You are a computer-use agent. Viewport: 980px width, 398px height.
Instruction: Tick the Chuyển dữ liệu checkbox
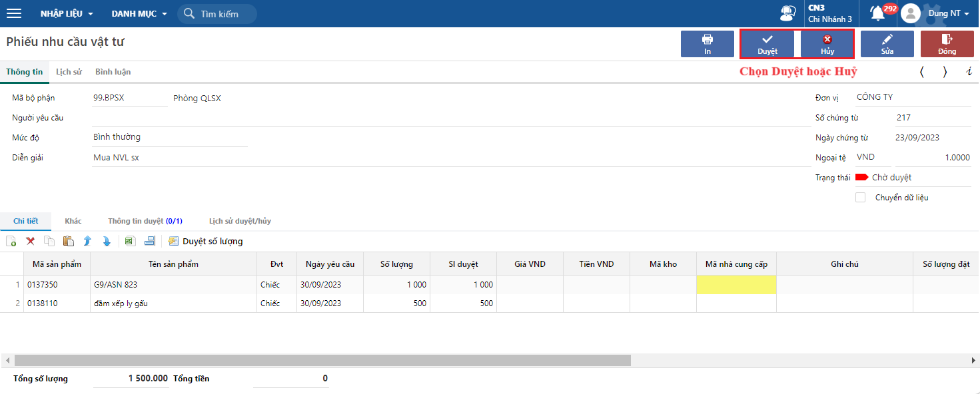[860, 198]
